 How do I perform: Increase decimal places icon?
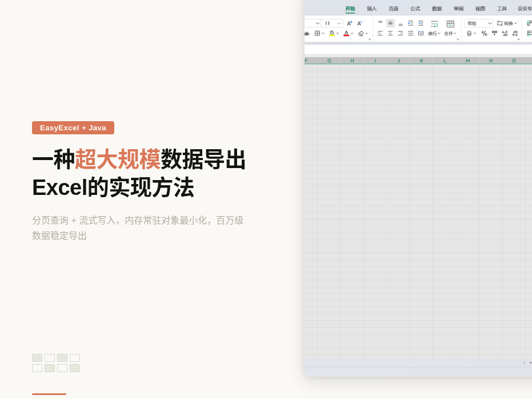[505, 33]
